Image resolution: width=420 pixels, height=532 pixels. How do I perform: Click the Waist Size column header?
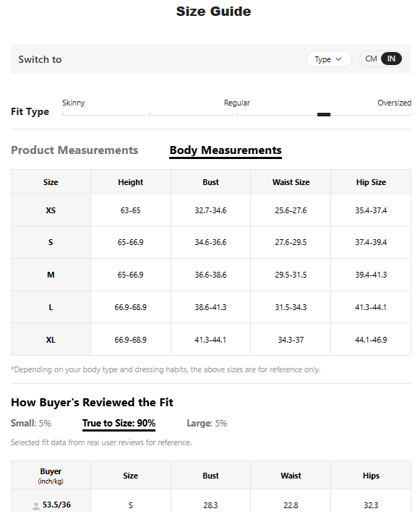tap(291, 182)
